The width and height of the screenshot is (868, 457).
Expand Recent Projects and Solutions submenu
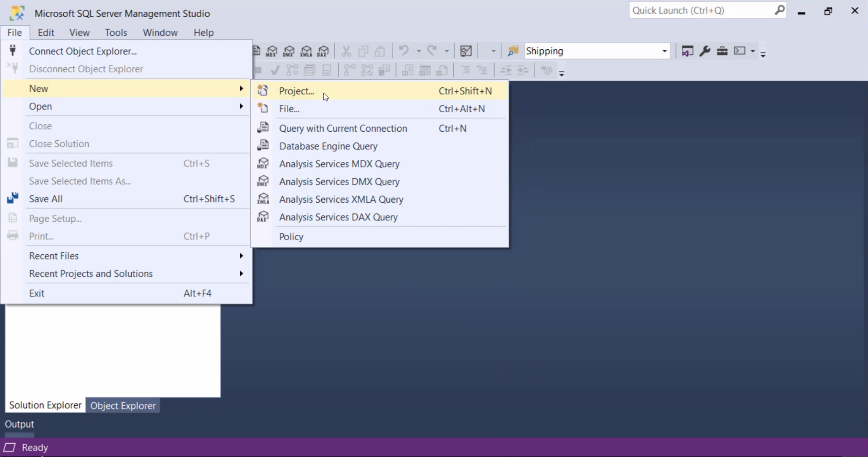pyautogui.click(x=126, y=274)
